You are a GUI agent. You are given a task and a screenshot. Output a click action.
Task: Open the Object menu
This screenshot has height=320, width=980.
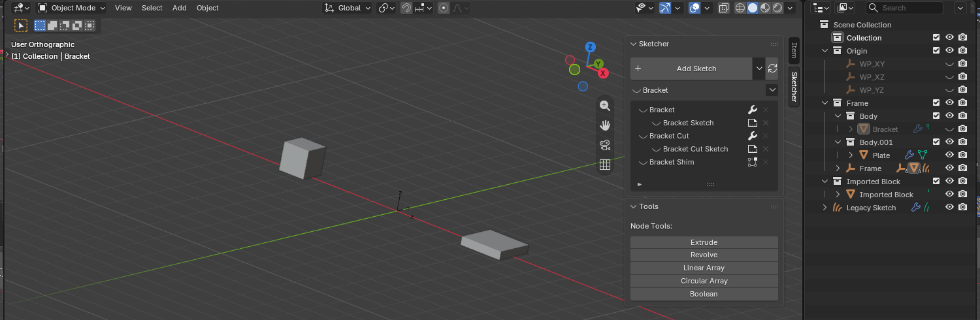click(208, 8)
